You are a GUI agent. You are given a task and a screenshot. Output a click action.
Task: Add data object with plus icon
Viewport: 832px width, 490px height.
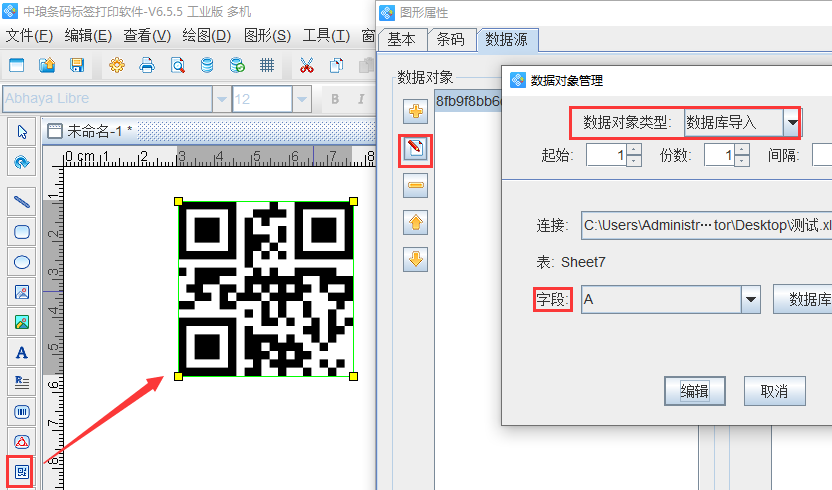[415, 111]
